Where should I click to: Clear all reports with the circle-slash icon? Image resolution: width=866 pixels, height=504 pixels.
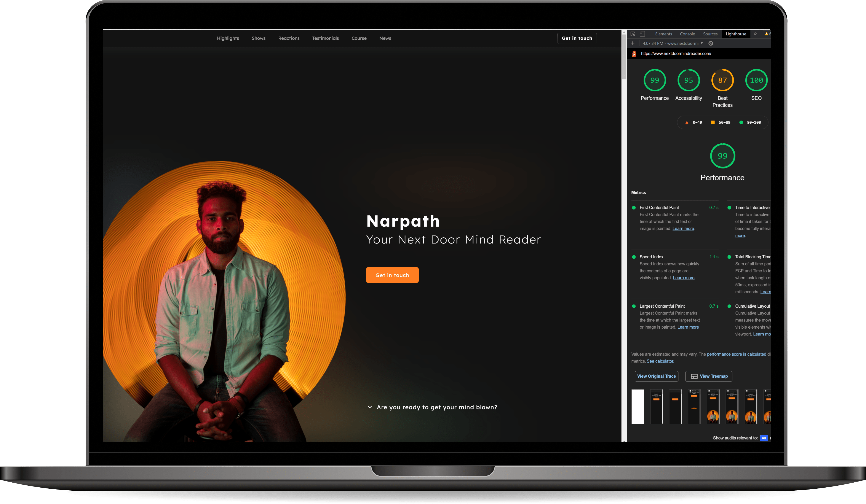pyautogui.click(x=711, y=43)
